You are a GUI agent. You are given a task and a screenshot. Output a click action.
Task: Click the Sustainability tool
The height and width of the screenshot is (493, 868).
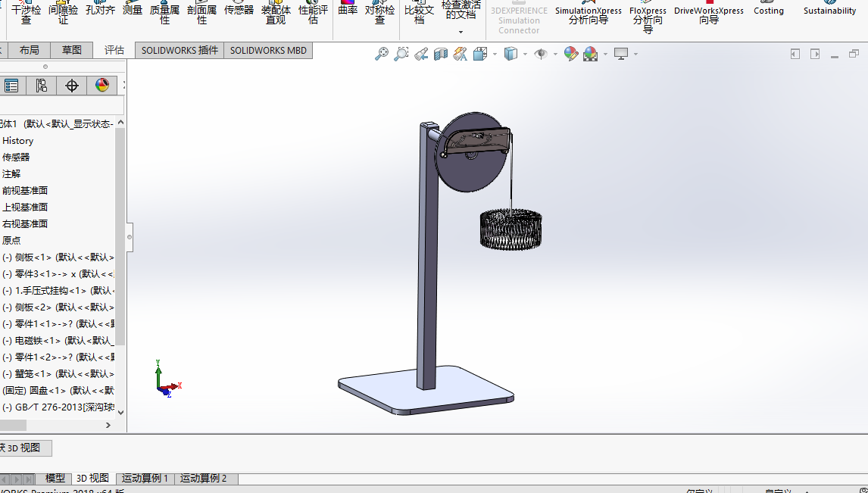click(x=829, y=10)
